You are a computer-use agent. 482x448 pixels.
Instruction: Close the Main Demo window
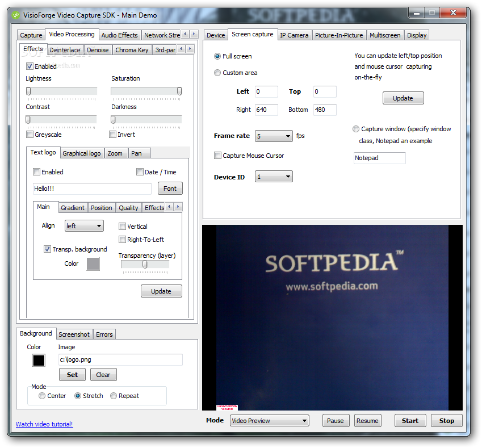453,13
